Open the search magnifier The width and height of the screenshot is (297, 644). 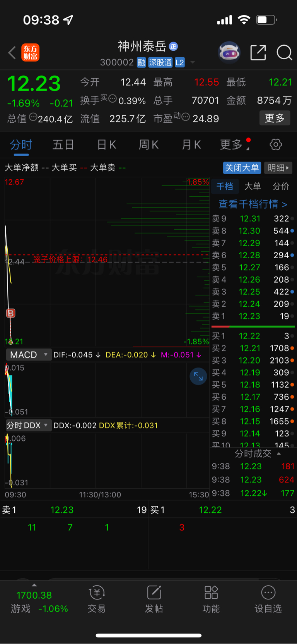pyautogui.click(x=284, y=53)
